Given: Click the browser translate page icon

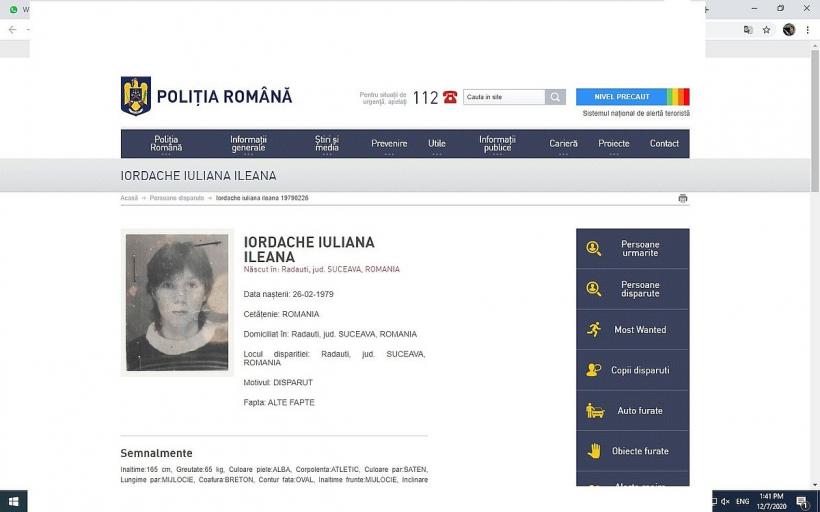Looking at the screenshot, I should coord(748,30).
